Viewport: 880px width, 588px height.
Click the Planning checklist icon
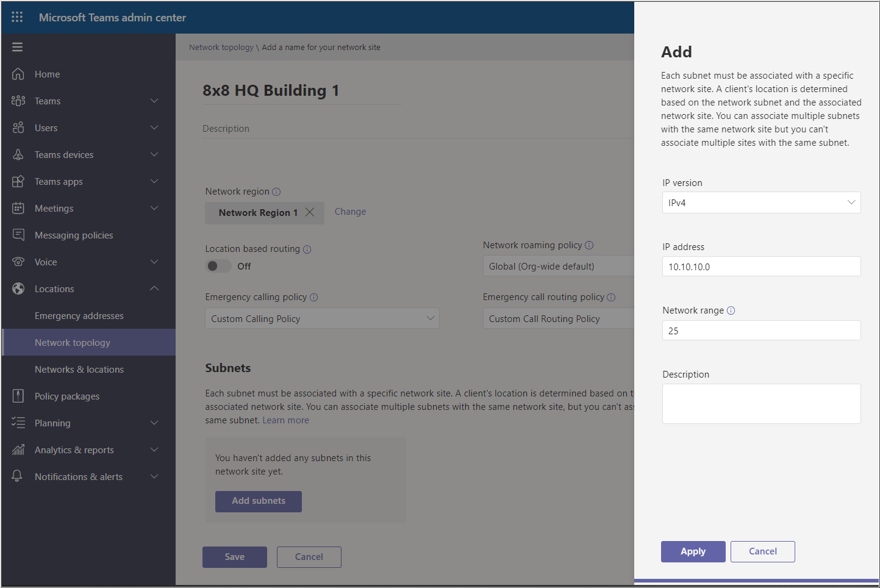pos(18,423)
